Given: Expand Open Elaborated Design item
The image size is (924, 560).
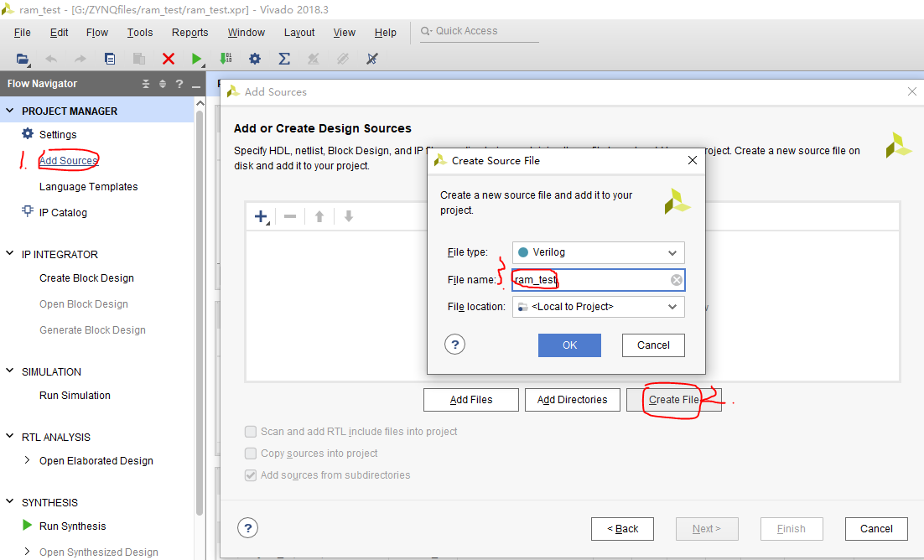Looking at the screenshot, I should [27, 459].
